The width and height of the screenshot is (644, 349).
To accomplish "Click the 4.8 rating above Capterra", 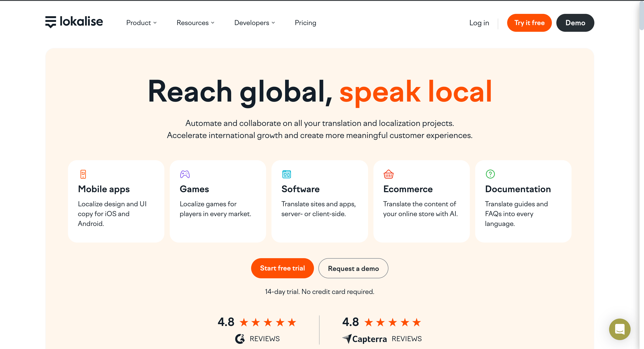I will 350,322.
